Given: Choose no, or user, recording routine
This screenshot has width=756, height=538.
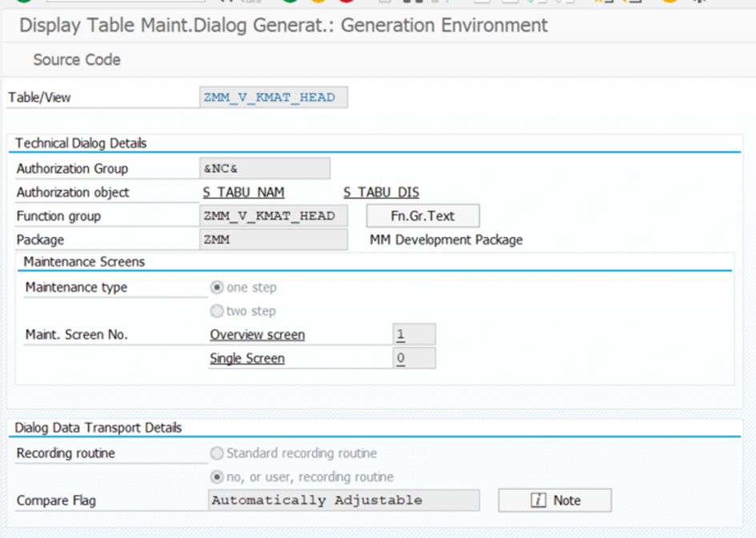Looking at the screenshot, I should [x=217, y=477].
